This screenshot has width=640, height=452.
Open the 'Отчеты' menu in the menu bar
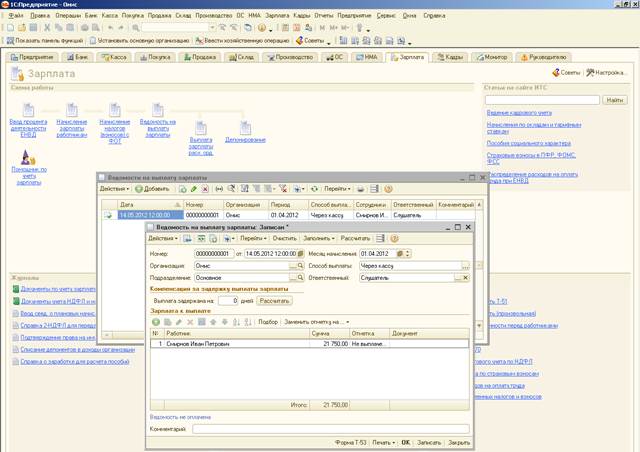pyautogui.click(x=324, y=16)
